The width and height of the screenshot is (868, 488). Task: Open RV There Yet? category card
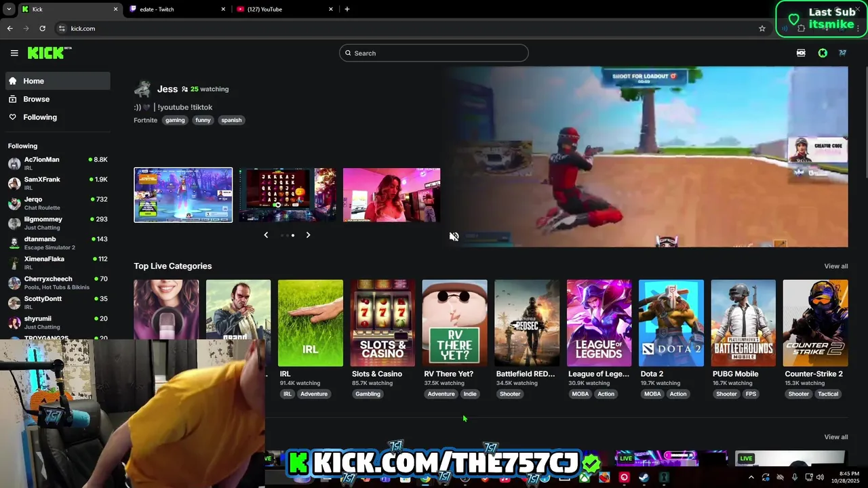[454, 323]
